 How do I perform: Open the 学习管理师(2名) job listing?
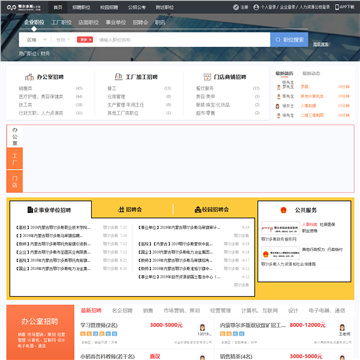pos(99,325)
